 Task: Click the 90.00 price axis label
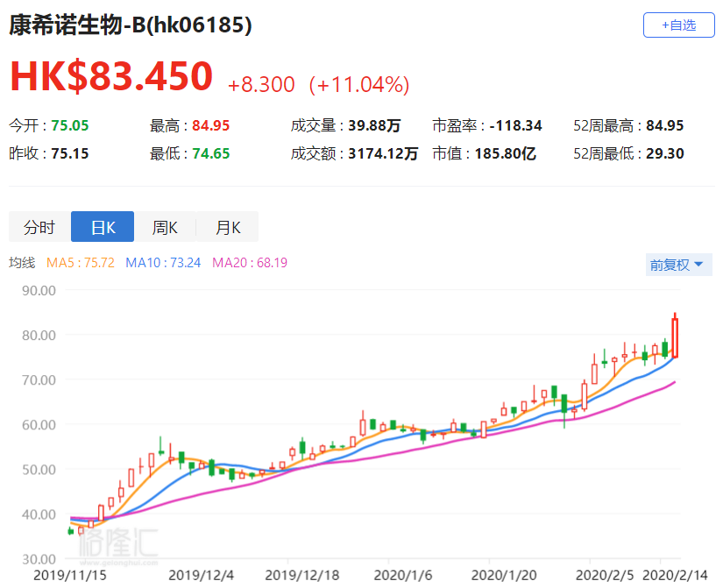click(39, 291)
